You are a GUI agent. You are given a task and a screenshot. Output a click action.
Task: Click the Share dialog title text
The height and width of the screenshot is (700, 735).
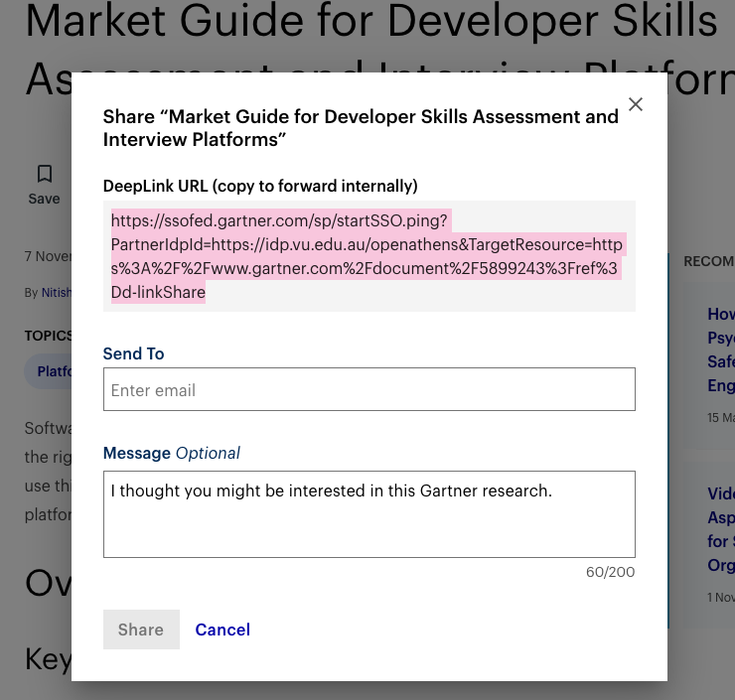361,128
